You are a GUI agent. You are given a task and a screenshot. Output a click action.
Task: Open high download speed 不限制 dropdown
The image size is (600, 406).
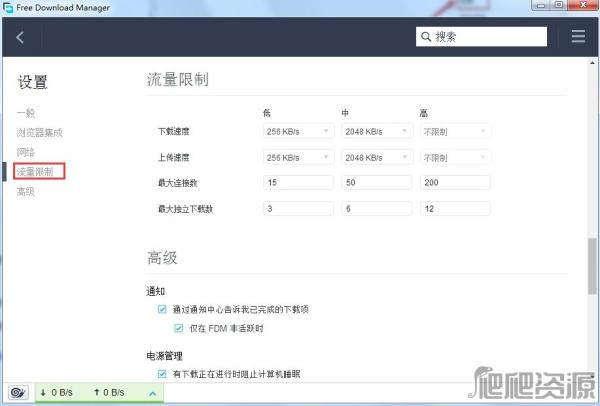(455, 131)
